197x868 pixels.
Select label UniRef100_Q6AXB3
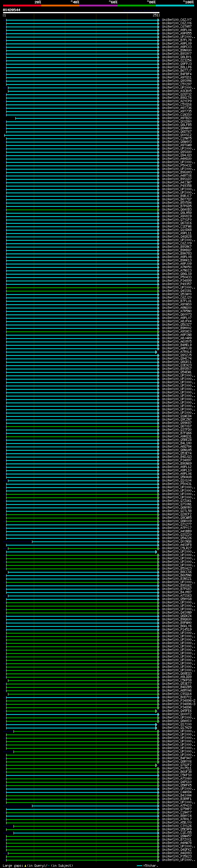[177, 210]
